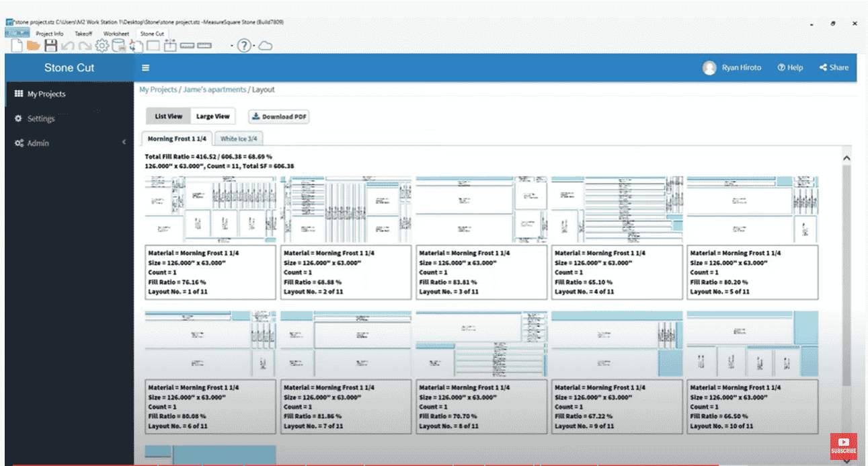The width and height of the screenshot is (868, 466).
Task: Open My Projects in the sidebar
Action: point(69,94)
